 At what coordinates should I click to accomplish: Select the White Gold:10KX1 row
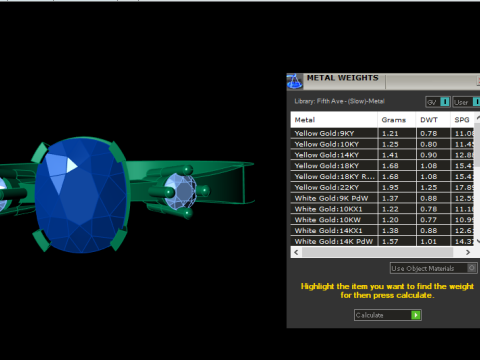click(382, 209)
